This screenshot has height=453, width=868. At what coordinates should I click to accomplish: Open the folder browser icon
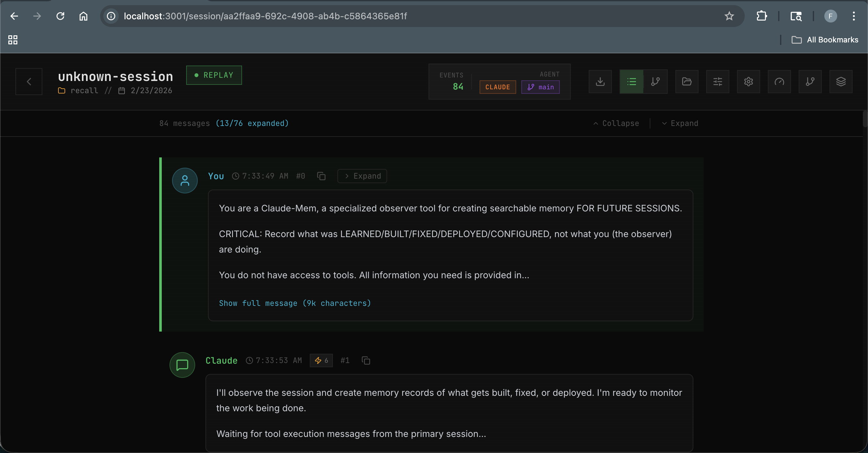click(687, 82)
